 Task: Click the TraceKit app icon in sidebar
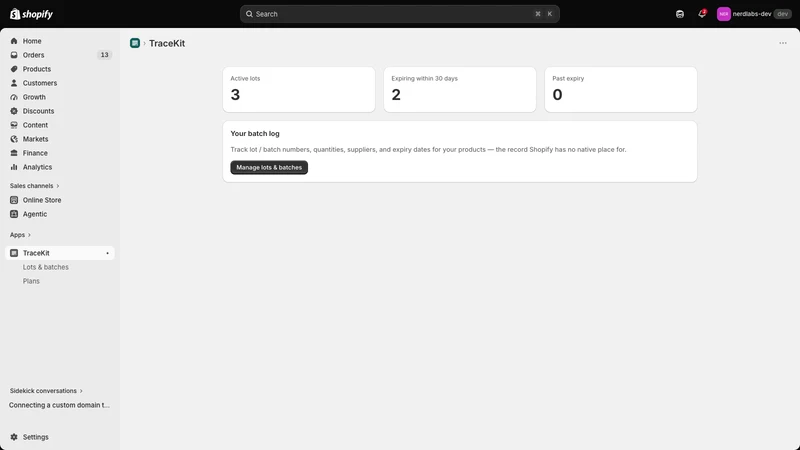(x=14, y=253)
